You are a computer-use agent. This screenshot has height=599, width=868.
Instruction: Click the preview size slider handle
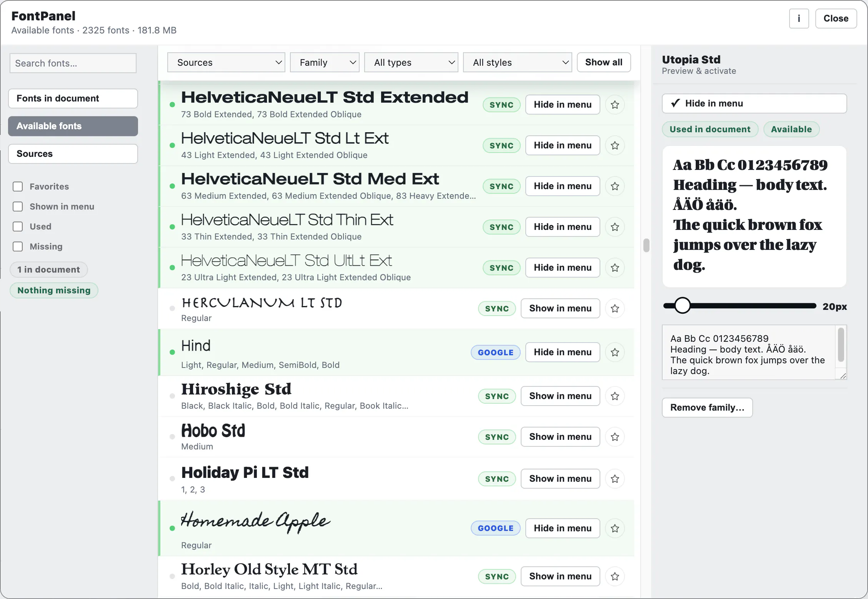[x=682, y=306]
